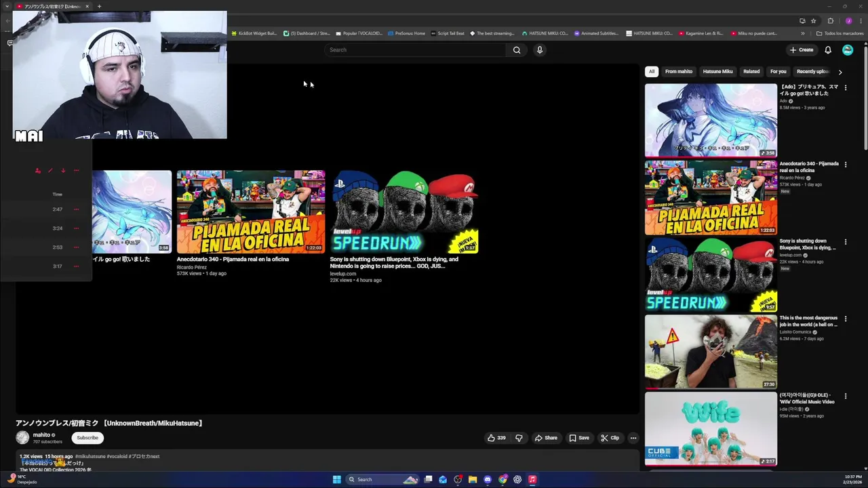
Task: Close the current YouTube browser tab
Action: 87,6
